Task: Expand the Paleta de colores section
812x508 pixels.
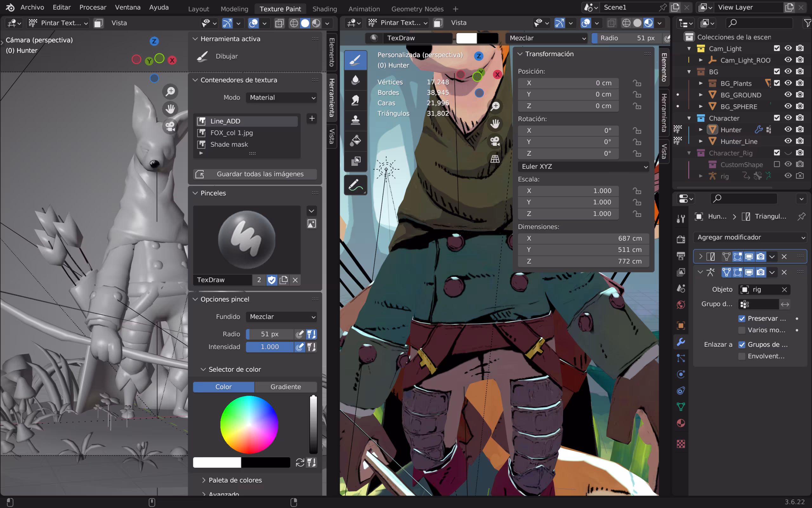Action: tap(203, 480)
